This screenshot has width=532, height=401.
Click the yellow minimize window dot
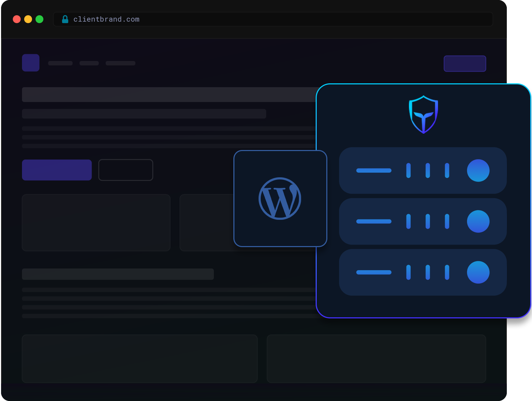pyautogui.click(x=28, y=19)
